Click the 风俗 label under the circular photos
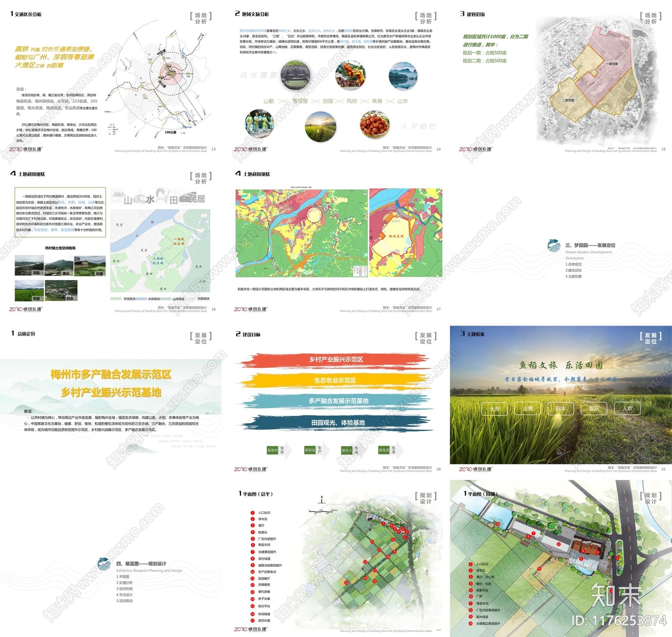Screen dimensions: 672x637 tap(352, 101)
